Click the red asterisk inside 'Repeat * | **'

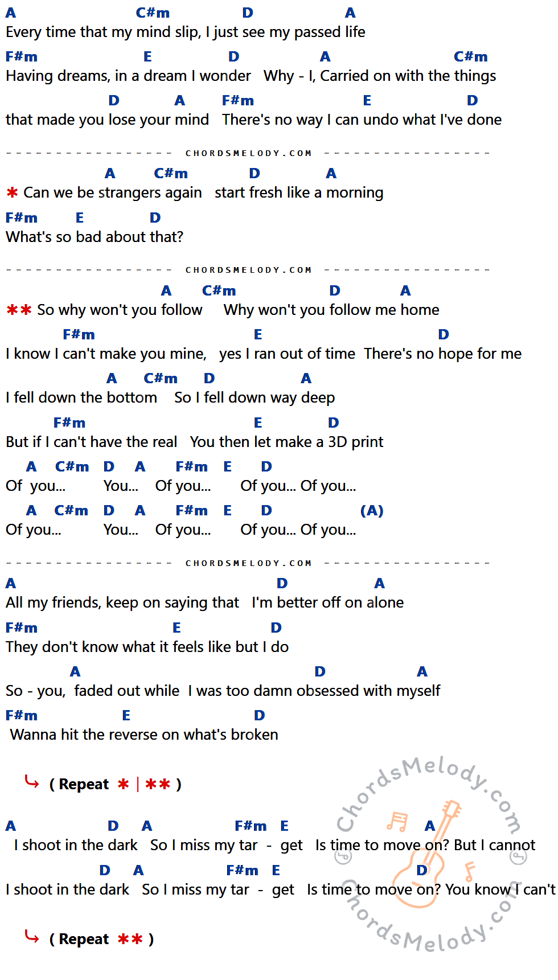(x=123, y=785)
